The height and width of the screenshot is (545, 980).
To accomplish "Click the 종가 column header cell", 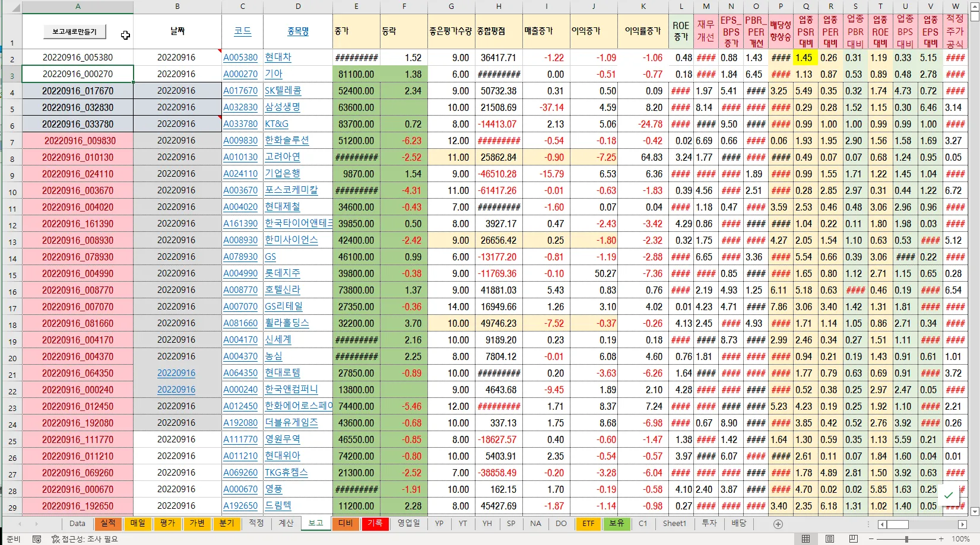I will [x=356, y=31].
